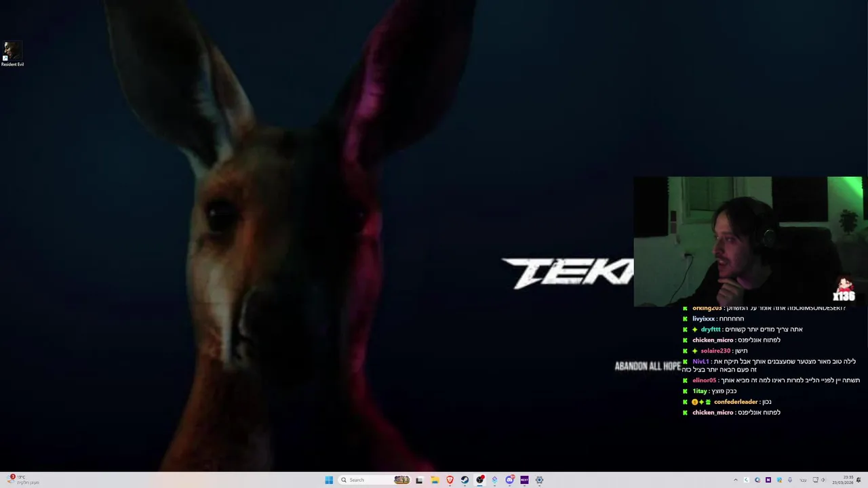Click the purple N tray icon
Viewport: 868px width, 488px height.
[x=768, y=480]
